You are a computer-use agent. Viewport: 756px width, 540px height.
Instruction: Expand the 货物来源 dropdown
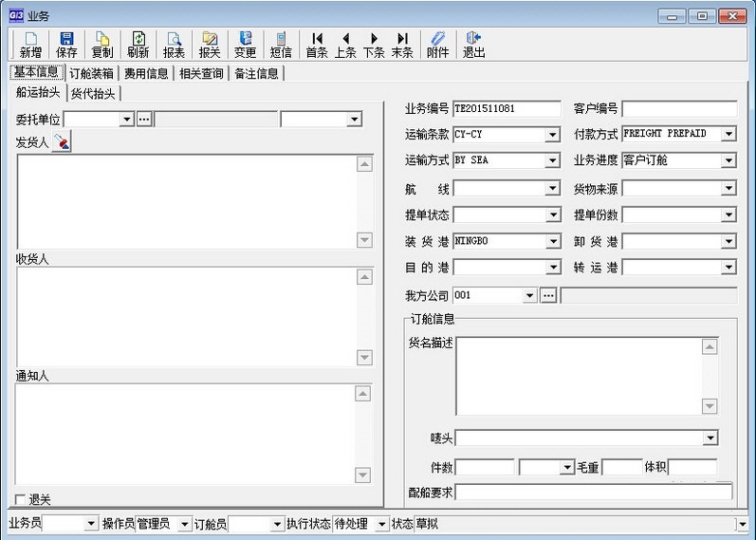pyautogui.click(x=728, y=188)
